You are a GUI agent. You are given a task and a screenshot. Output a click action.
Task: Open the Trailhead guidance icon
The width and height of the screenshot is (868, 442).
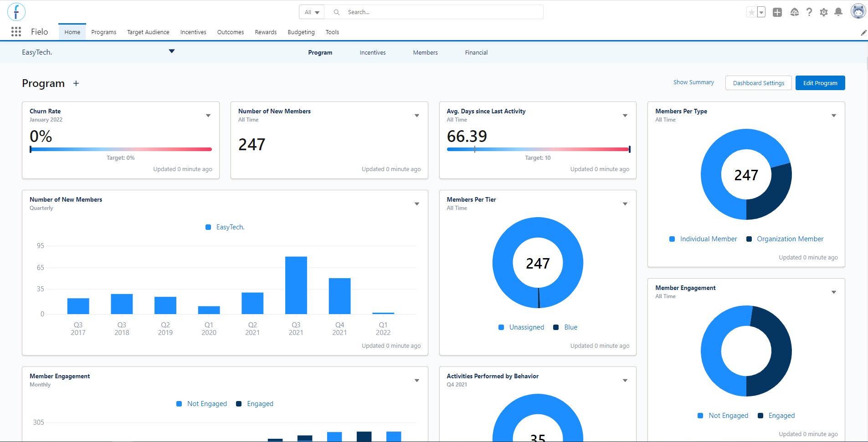click(x=794, y=12)
